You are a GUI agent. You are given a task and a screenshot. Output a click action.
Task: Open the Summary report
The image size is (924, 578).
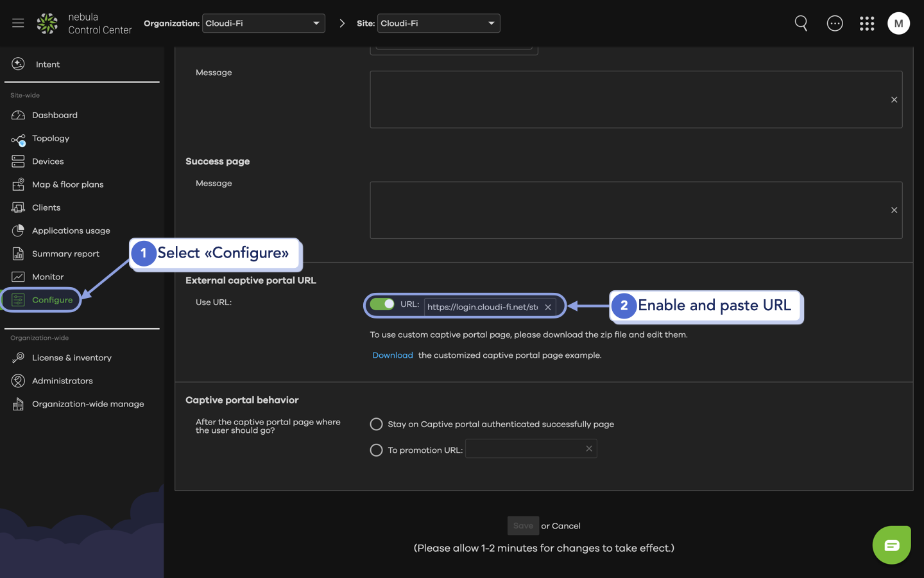(65, 253)
